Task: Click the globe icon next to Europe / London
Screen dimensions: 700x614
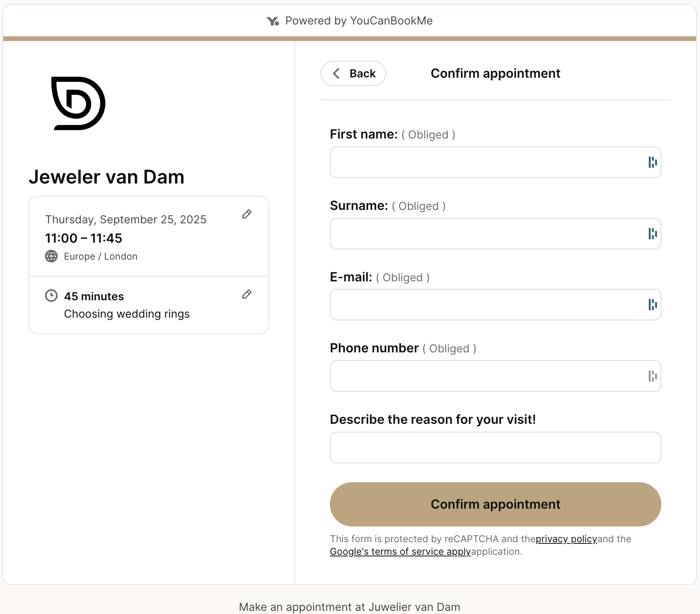Action: (x=51, y=256)
